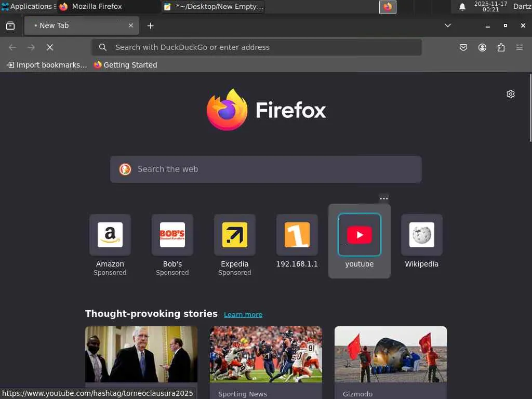Open the Getting Started bookmark
Image resolution: width=532 pixels, height=399 pixels.
(126, 65)
